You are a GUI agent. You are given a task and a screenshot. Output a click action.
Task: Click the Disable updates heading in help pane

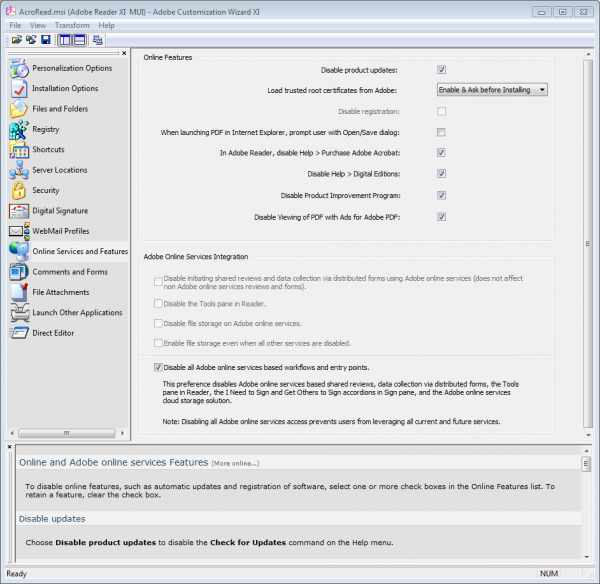pos(52,519)
